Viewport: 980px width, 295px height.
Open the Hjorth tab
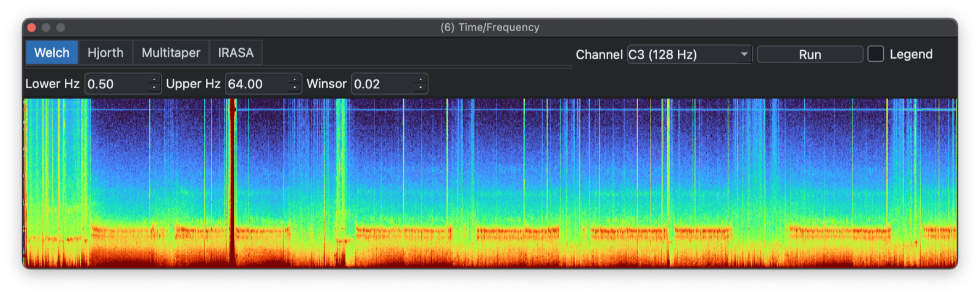105,53
